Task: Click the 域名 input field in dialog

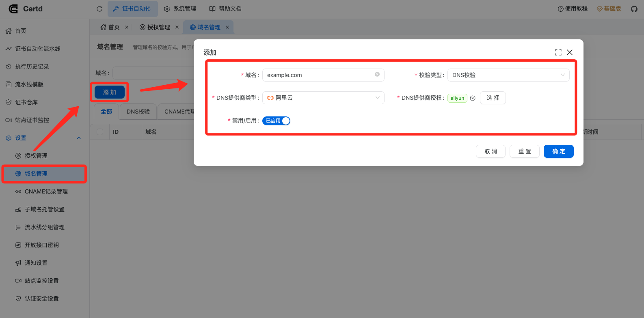Action: (x=319, y=75)
